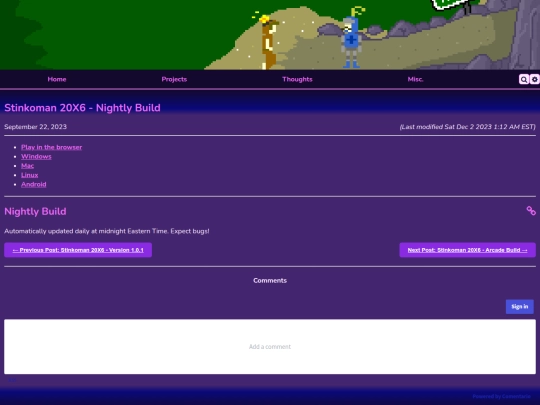Download the Android build link
Viewport: 540px width, 405px height.
[33, 184]
